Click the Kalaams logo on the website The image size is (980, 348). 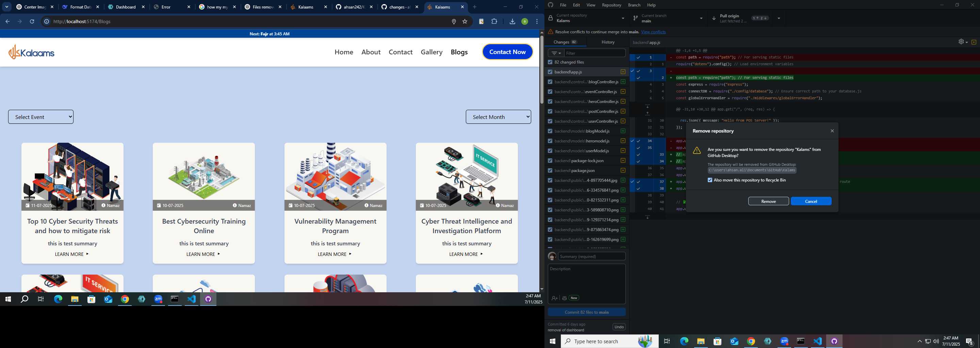[x=32, y=52]
